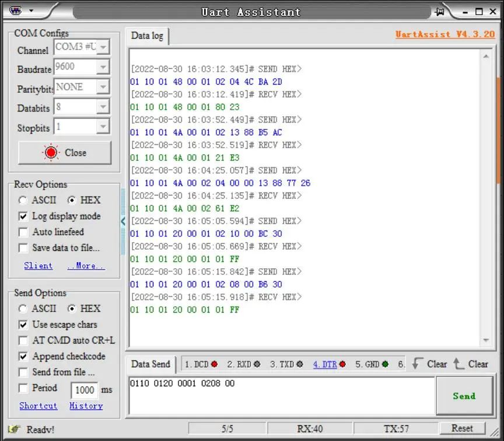Viewport: 504px width, 441px height.
Task: Click the DTR red signal indicator
Action: 342,364
